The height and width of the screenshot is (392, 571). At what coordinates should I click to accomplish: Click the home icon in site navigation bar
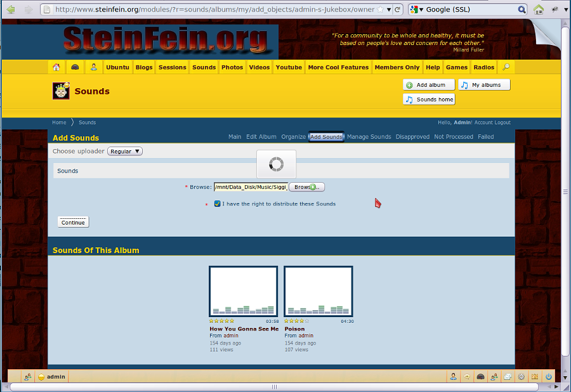pyautogui.click(x=56, y=67)
